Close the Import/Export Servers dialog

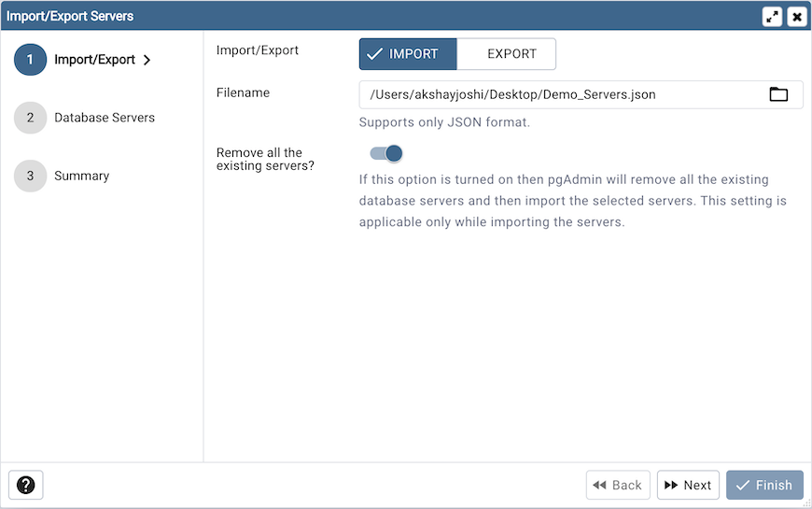[x=796, y=17]
